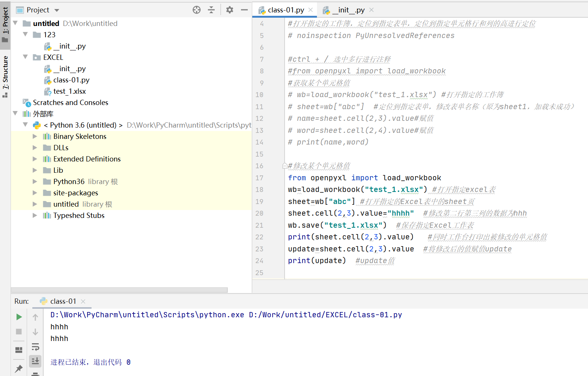588x376 pixels.
Task: Collapse the 外部库 node
Action: coord(15,114)
